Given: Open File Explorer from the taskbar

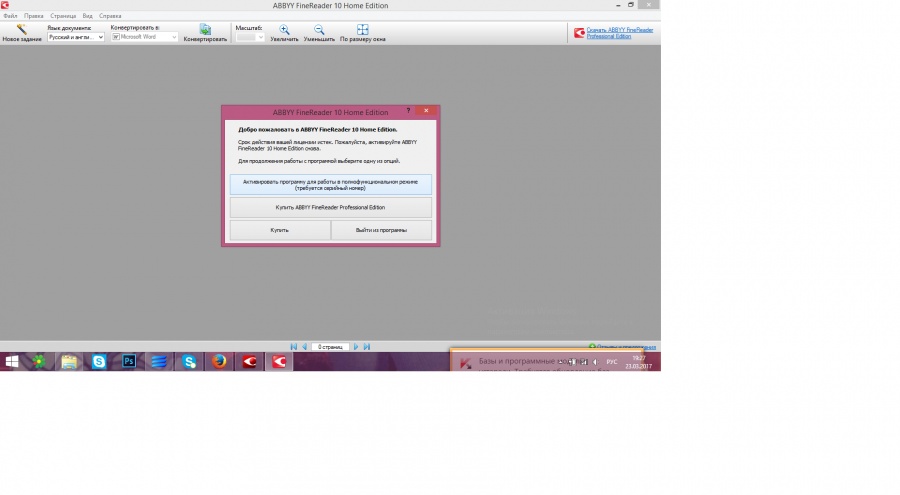Looking at the screenshot, I should point(69,361).
